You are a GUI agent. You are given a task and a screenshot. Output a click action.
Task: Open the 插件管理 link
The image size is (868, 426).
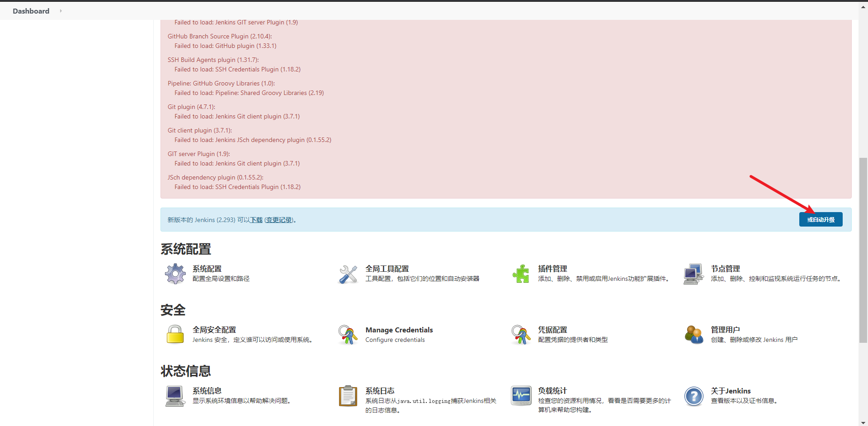[x=552, y=269]
